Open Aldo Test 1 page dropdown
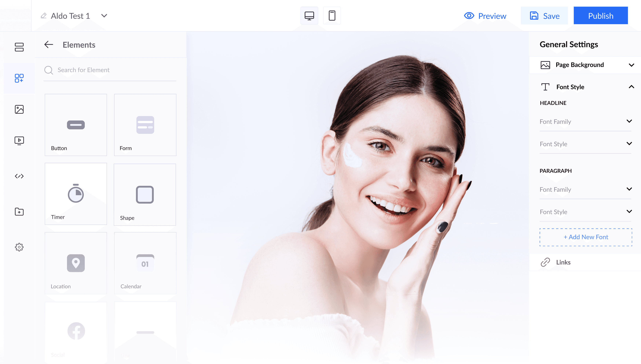 point(104,16)
